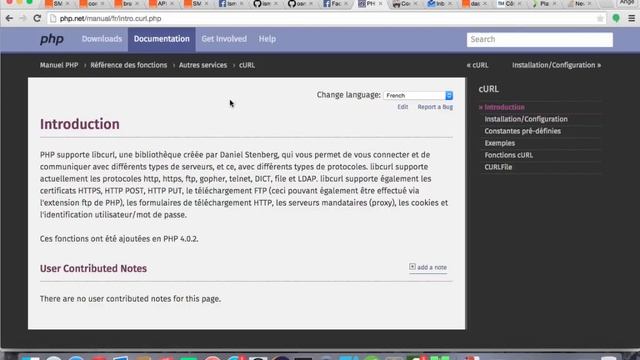This screenshot has width=640, height=360.
Task: Click the plus icon beside add a note
Action: (412, 267)
